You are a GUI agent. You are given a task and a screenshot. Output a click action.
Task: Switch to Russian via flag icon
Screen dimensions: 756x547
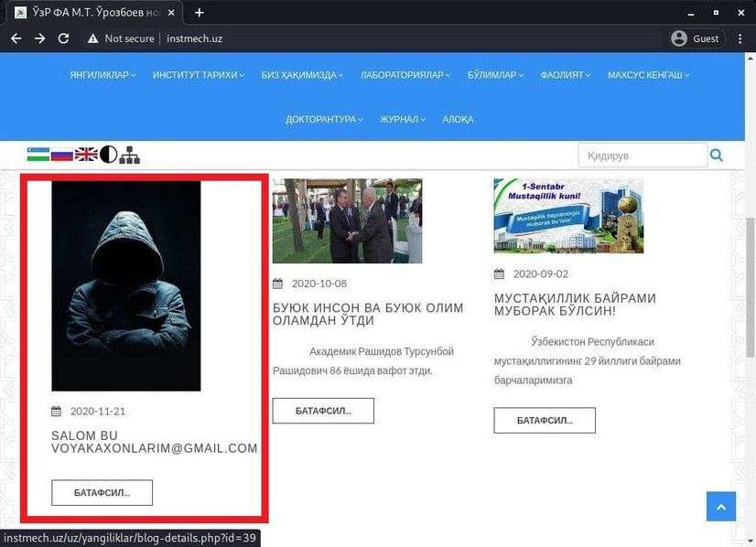[x=62, y=155]
